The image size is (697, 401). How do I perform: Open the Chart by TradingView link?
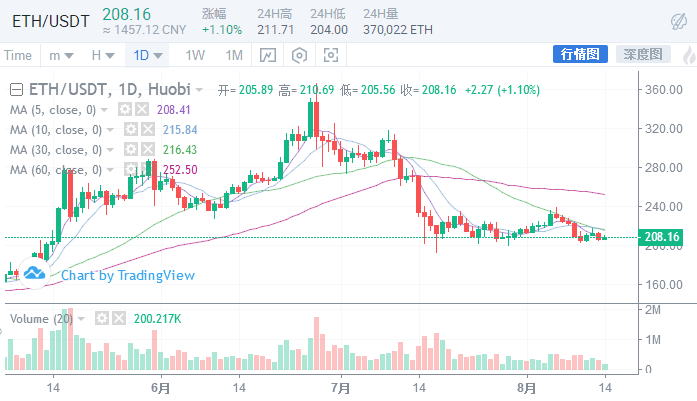pyautogui.click(x=128, y=275)
